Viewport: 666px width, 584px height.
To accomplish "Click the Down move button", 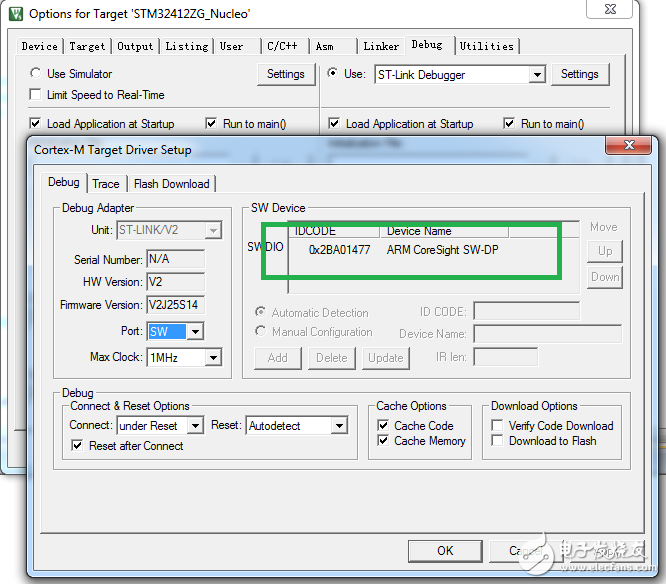I will coord(605,277).
